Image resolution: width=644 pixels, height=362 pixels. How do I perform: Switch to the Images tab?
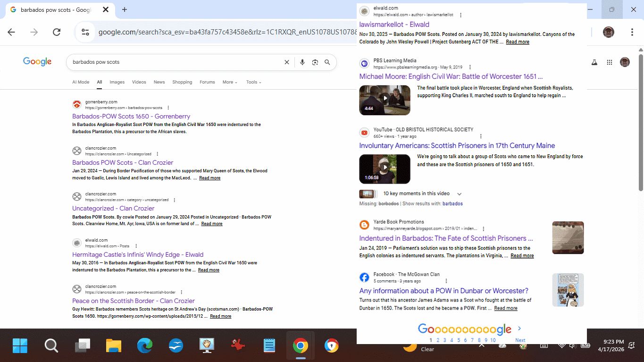tap(117, 82)
